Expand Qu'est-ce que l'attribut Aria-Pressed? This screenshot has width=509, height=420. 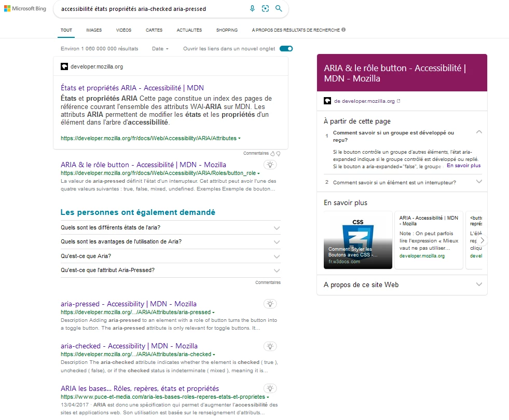pos(170,270)
